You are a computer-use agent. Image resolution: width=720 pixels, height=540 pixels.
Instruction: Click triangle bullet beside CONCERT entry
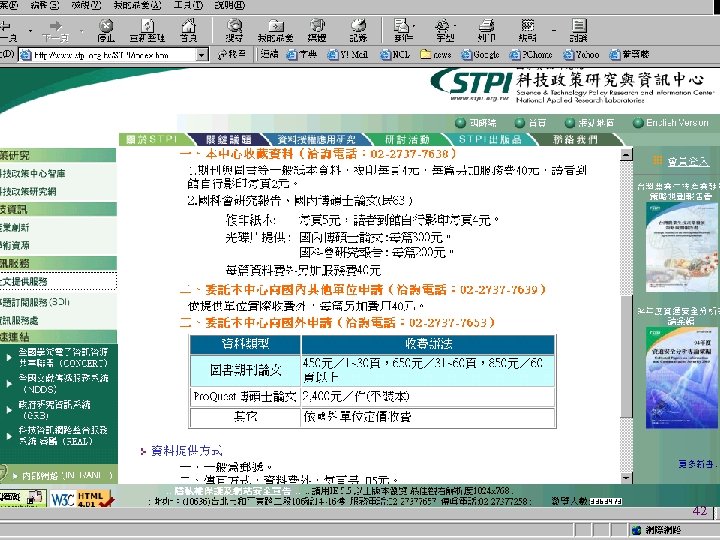(x=9, y=358)
